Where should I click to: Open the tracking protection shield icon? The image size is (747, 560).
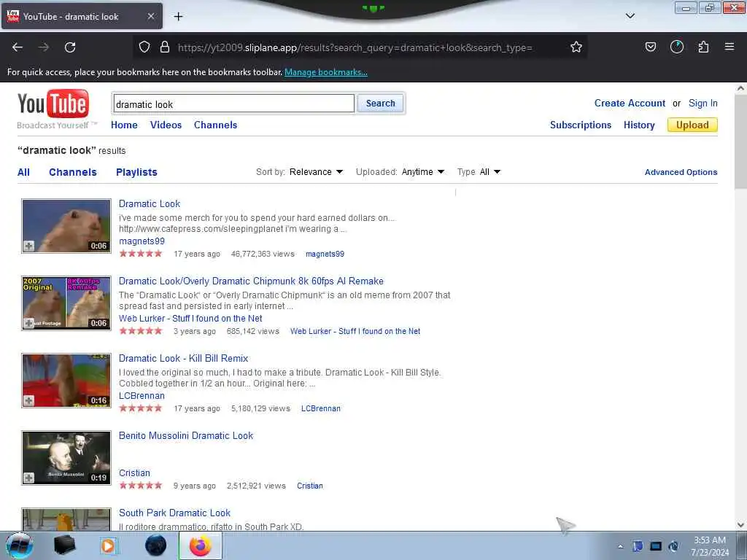coord(144,47)
